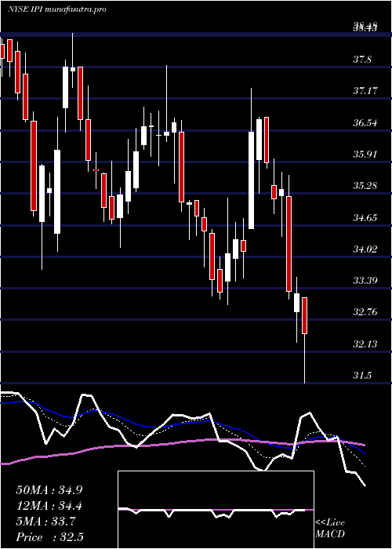Click the <<Live MACD label
392x549 pixels.
click(330, 529)
